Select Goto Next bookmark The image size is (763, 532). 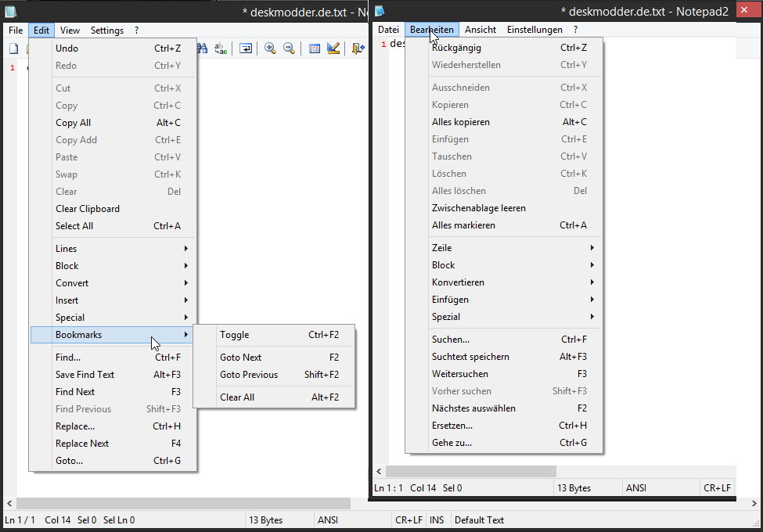coord(275,357)
